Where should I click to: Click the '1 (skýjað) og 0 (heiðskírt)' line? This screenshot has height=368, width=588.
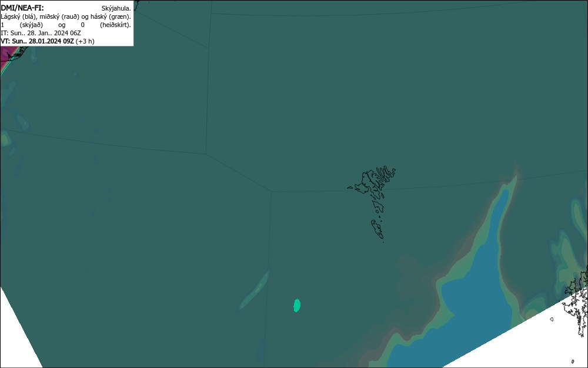click(x=66, y=25)
